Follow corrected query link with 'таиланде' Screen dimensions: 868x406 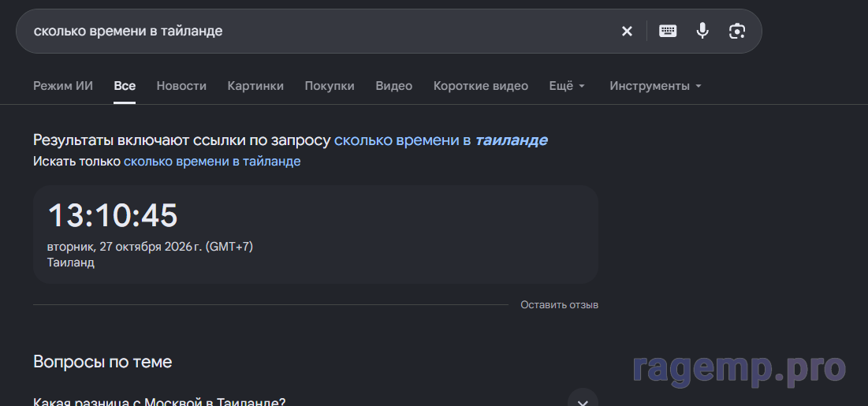tap(441, 140)
